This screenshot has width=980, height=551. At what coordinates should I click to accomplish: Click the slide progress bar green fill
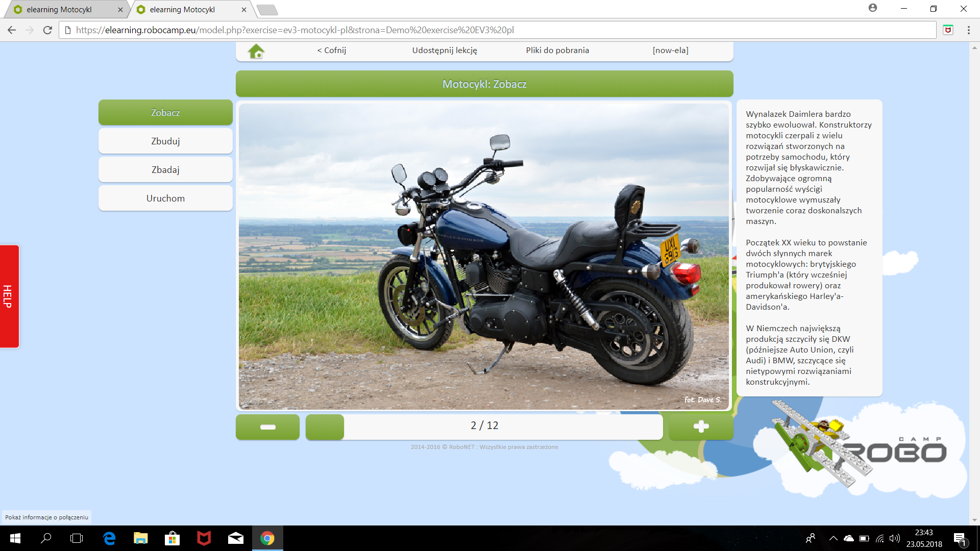pos(325,427)
